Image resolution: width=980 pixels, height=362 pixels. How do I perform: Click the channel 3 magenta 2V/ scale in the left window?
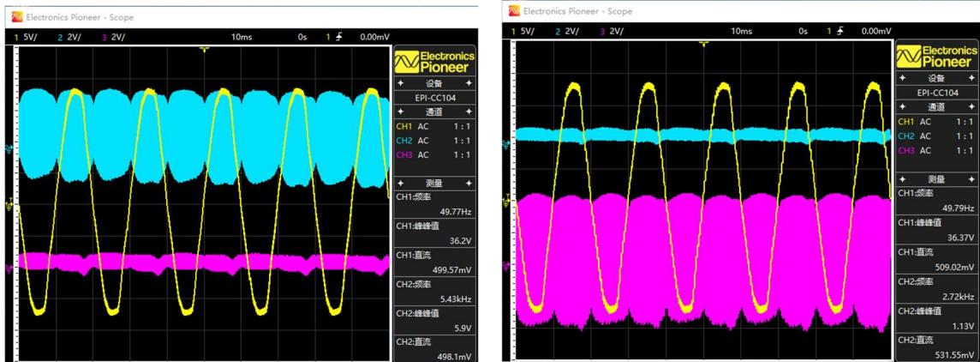[x=114, y=37]
